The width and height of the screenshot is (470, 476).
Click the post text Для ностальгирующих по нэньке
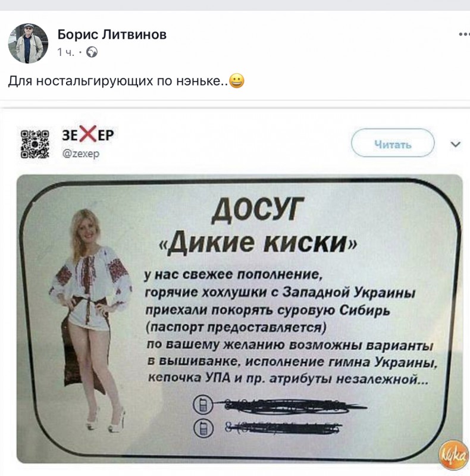(x=118, y=81)
